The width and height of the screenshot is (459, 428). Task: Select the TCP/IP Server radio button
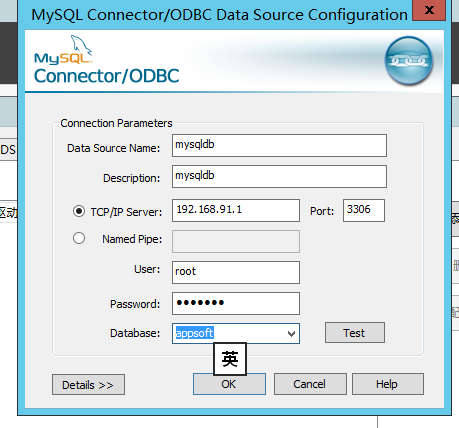[79, 211]
